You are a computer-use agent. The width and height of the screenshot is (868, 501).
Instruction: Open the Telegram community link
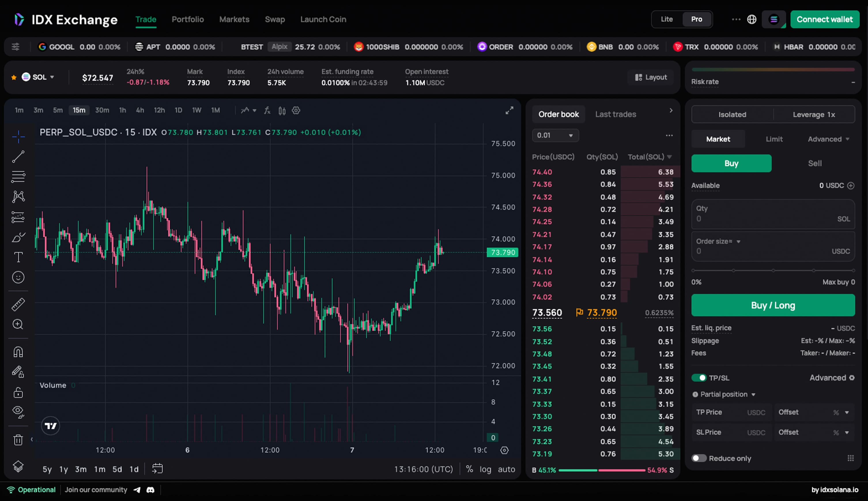(x=137, y=490)
